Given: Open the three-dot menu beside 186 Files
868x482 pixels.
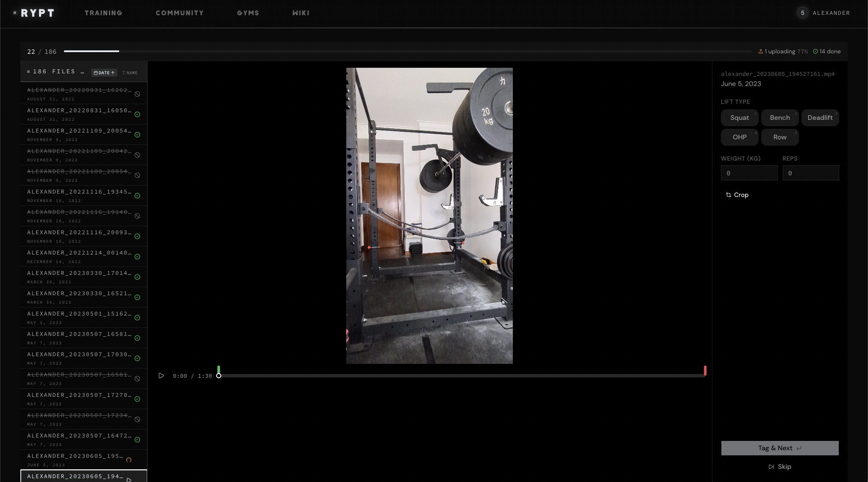Looking at the screenshot, I should (x=82, y=72).
